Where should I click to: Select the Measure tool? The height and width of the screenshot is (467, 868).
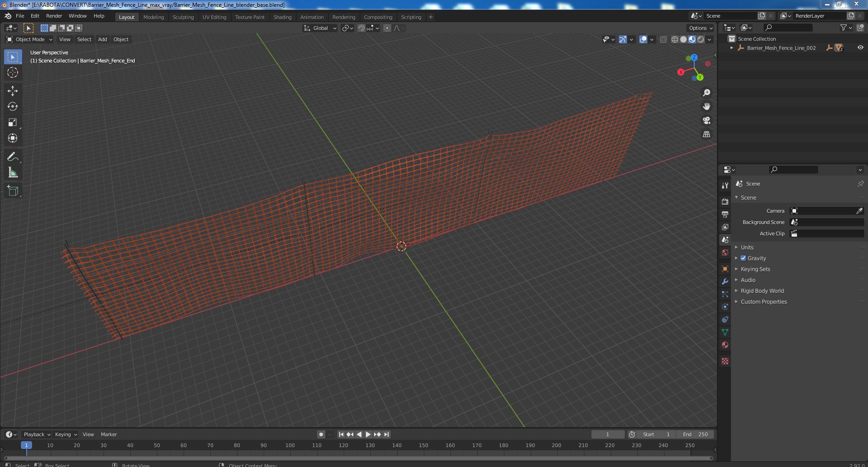pyautogui.click(x=13, y=172)
